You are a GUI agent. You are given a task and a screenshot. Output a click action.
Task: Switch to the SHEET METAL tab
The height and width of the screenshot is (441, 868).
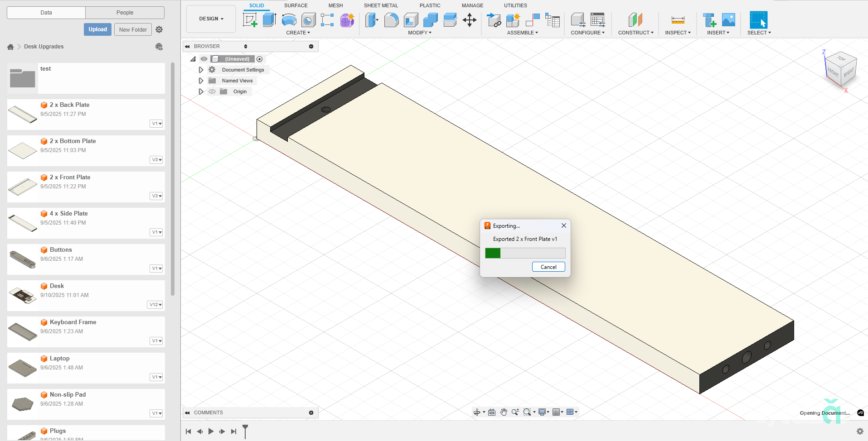pos(380,5)
